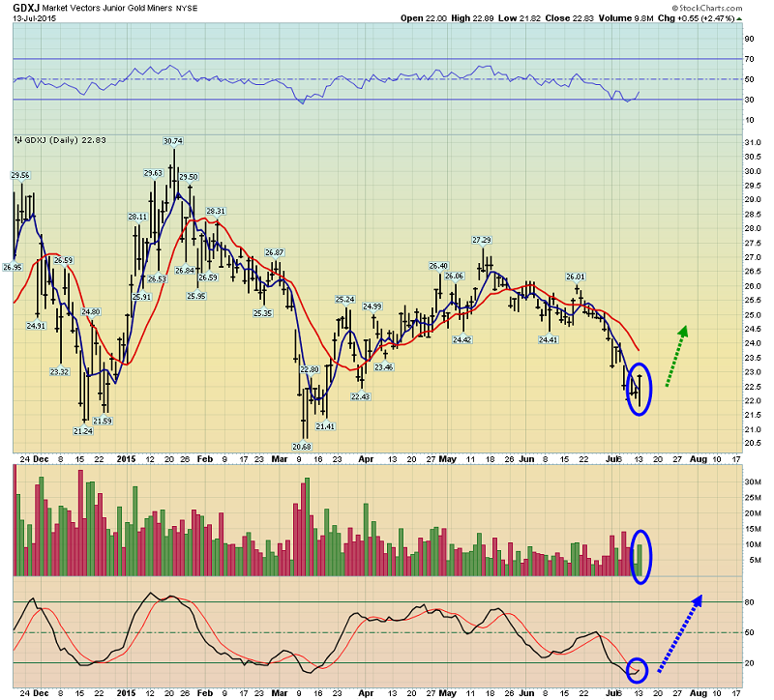Click the 'GDXJ (Daily) 22.83' legend text

pyautogui.click(x=65, y=140)
